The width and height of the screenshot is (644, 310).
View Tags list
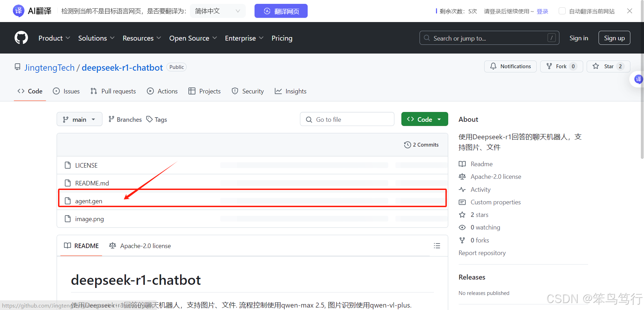[x=157, y=119]
